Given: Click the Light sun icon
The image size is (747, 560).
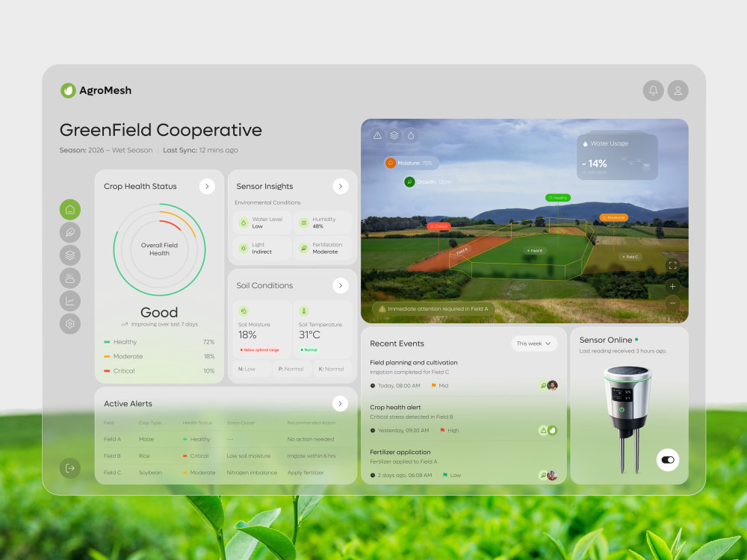Looking at the screenshot, I should coord(244,248).
